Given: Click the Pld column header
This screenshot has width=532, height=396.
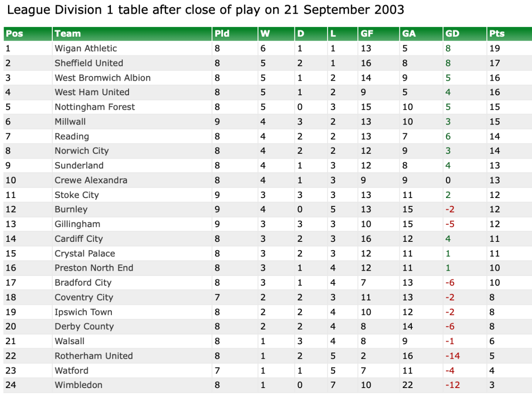Looking at the screenshot, I should coord(222,34).
